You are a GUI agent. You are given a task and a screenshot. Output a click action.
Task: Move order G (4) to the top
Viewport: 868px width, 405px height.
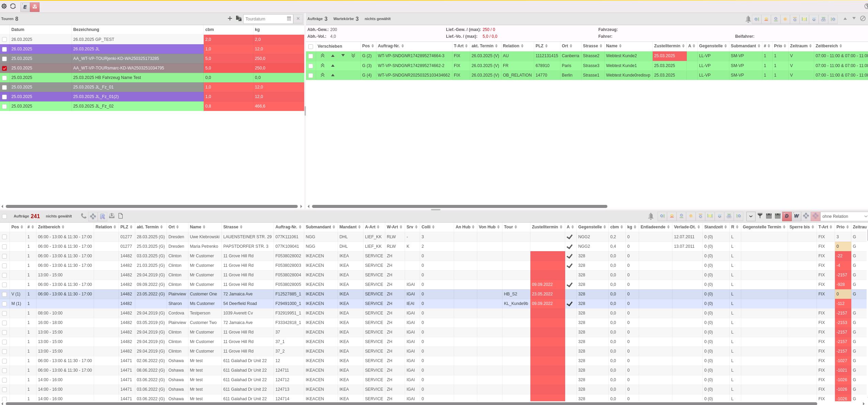323,75
